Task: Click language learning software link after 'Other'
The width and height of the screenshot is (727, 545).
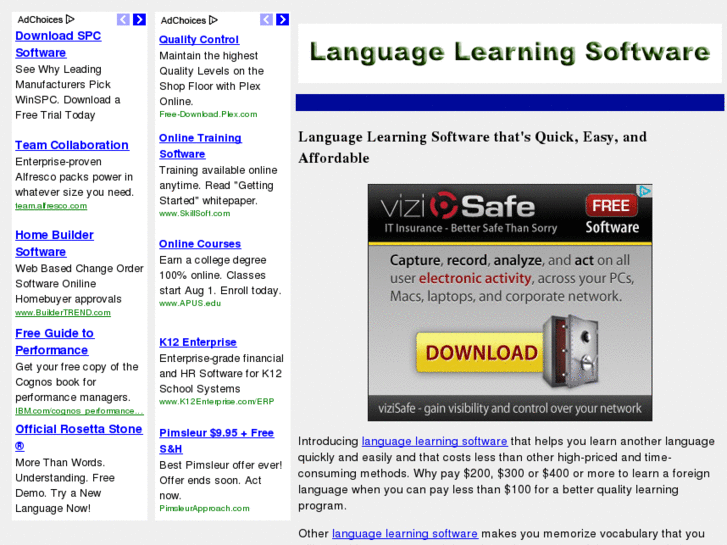Action: (x=405, y=534)
